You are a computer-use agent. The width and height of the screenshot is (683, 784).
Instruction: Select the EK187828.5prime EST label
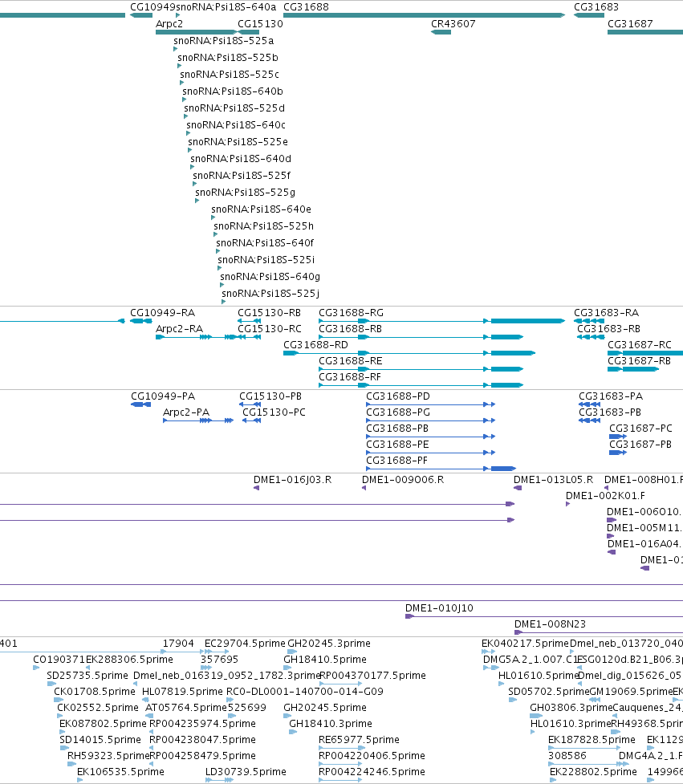tap(592, 740)
